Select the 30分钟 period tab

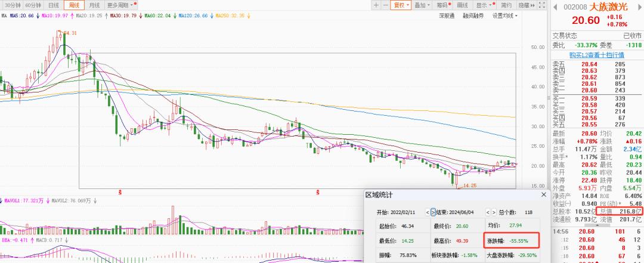tap(11, 5)
